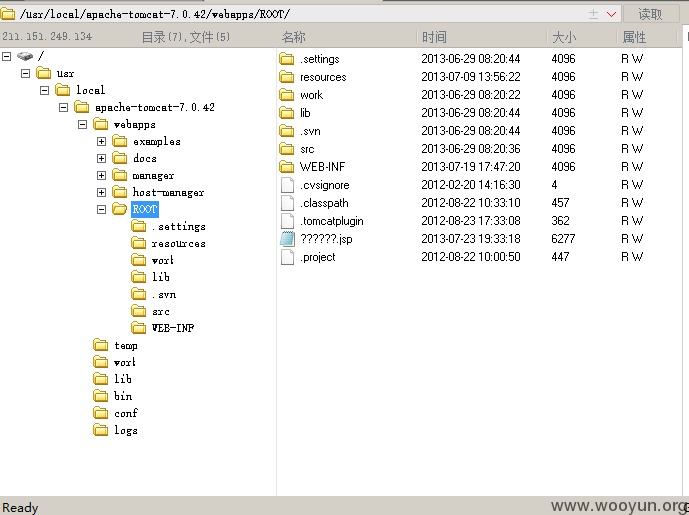The height and width of the screenshot is (515, 689).
Task: Collapse the local tree node
Action: [x=44, y=90]
